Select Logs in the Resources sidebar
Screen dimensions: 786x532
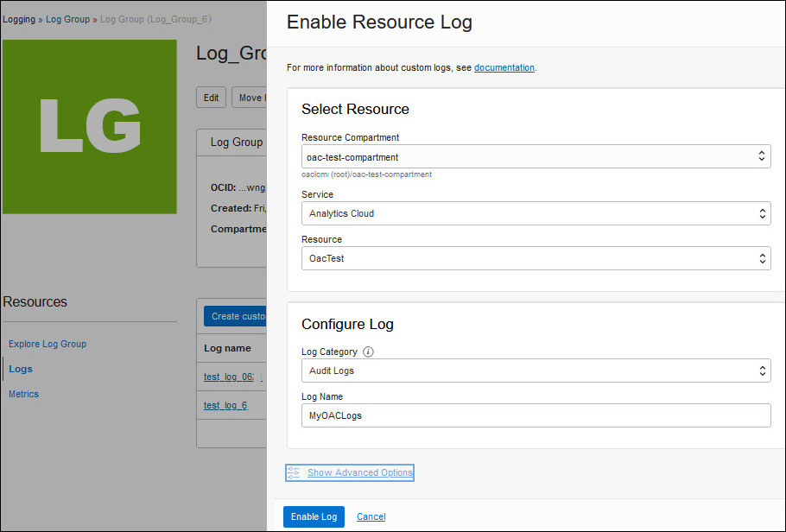pyautogui.click(x=21, y=369)
